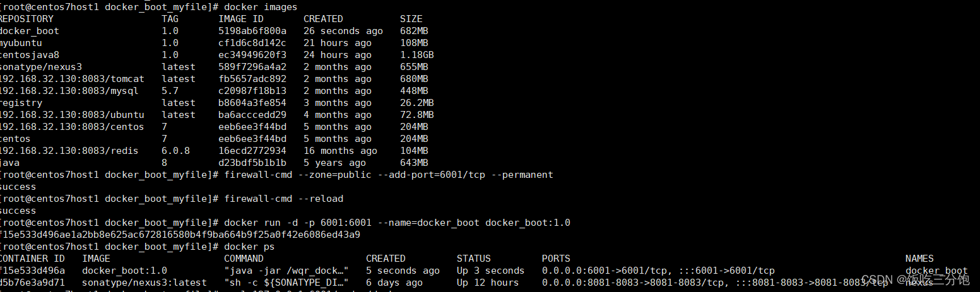Select the redis tag 6.0.8
The width and height of the screenshot is (980, 292).
175,151
